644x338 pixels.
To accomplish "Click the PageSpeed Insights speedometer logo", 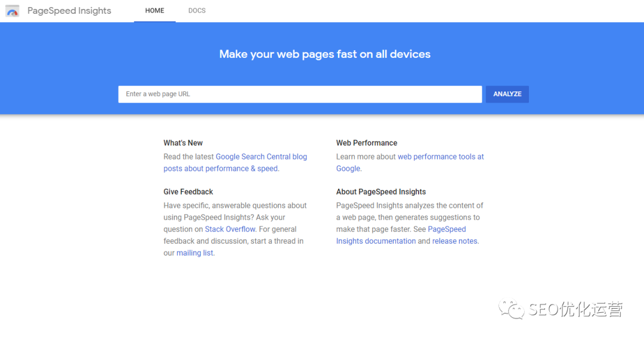I will click(x=13, y=11).
